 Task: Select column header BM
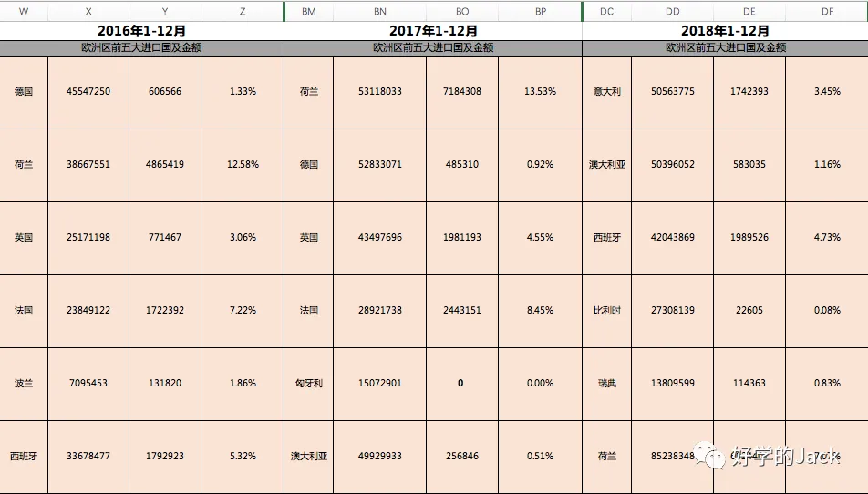(309, 12)
